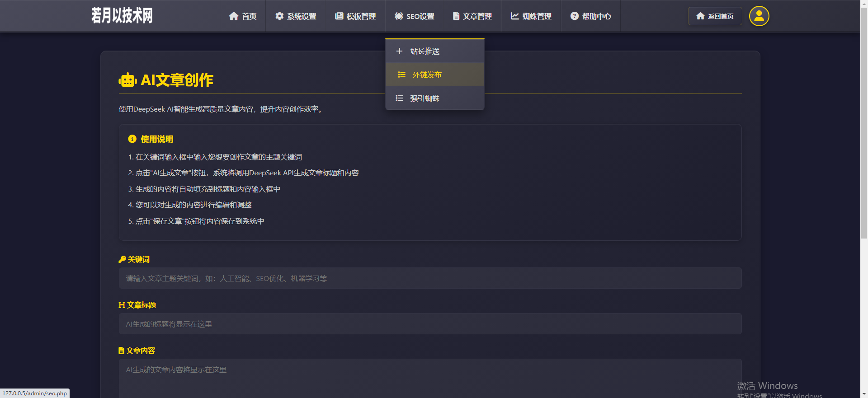Screen dimensions: 868x398
Task: Click the newspaper icon beside 模板管理
Action: coord(339,16)
